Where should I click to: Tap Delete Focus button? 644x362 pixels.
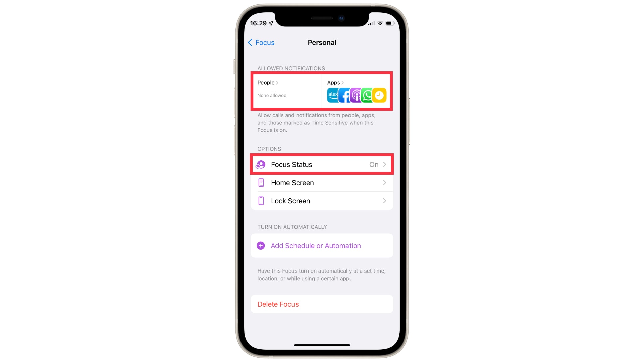[322, 304]
